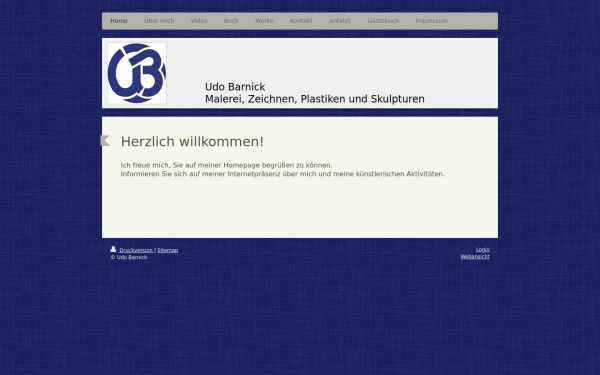This screenshot has height=375, width=600.
Task: Open the Werke page
Action: point(264,21)
